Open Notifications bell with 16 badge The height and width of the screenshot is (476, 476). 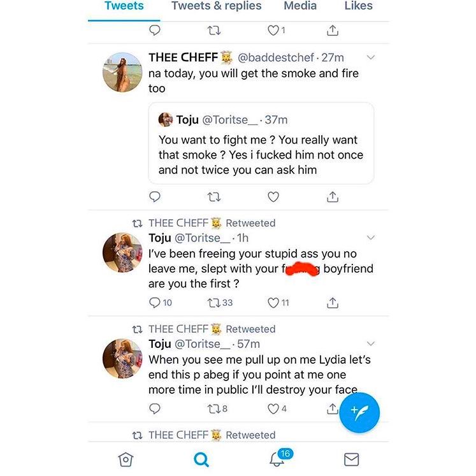pyautogui.click(x=277, y=458)
